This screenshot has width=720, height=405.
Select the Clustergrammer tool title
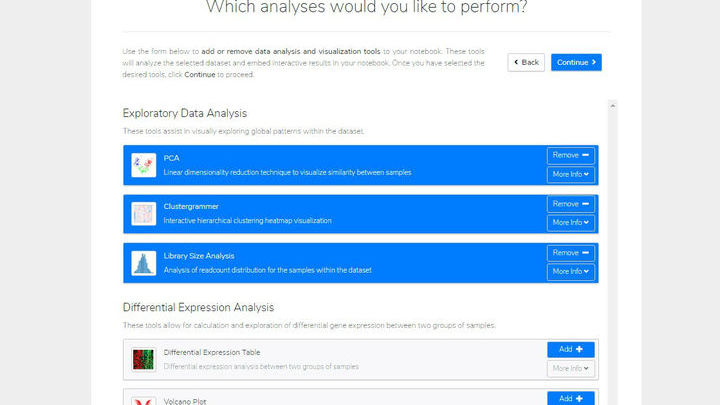191,207
